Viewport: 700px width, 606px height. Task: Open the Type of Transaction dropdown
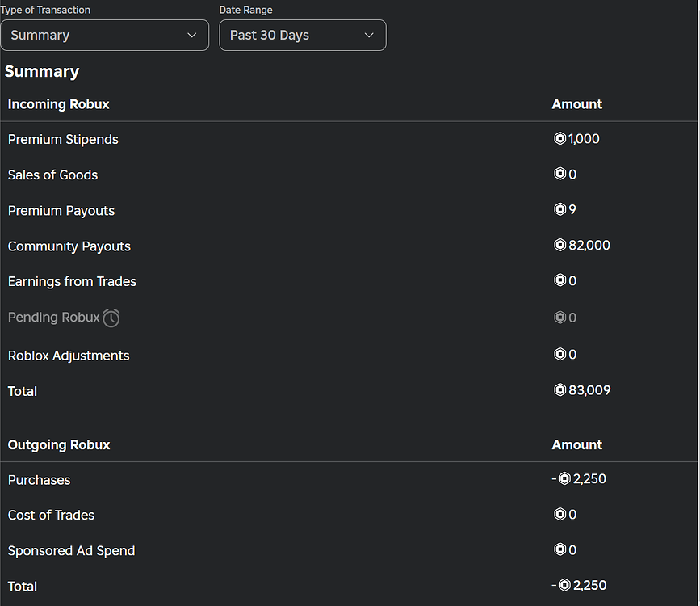coord(105,35)
